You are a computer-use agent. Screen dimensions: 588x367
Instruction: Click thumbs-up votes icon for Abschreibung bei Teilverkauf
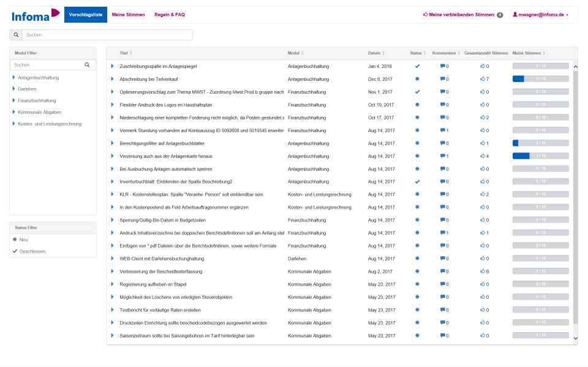click(483, 79)
